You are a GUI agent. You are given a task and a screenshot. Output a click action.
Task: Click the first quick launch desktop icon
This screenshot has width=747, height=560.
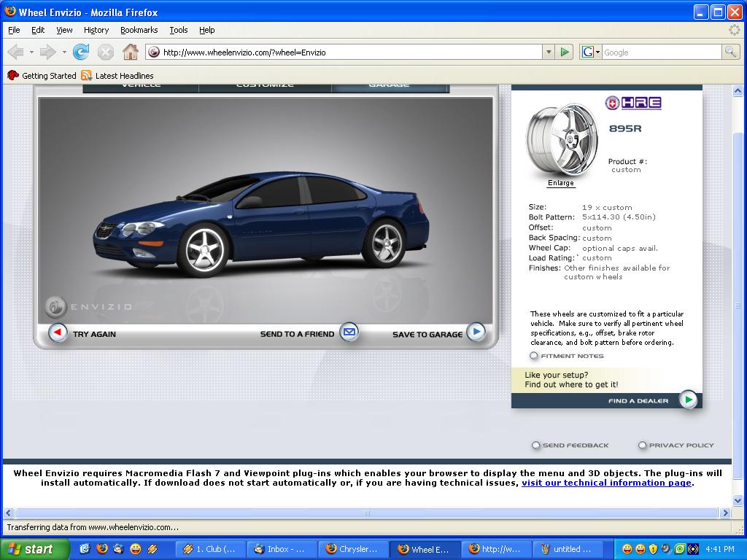pos(85,549)
